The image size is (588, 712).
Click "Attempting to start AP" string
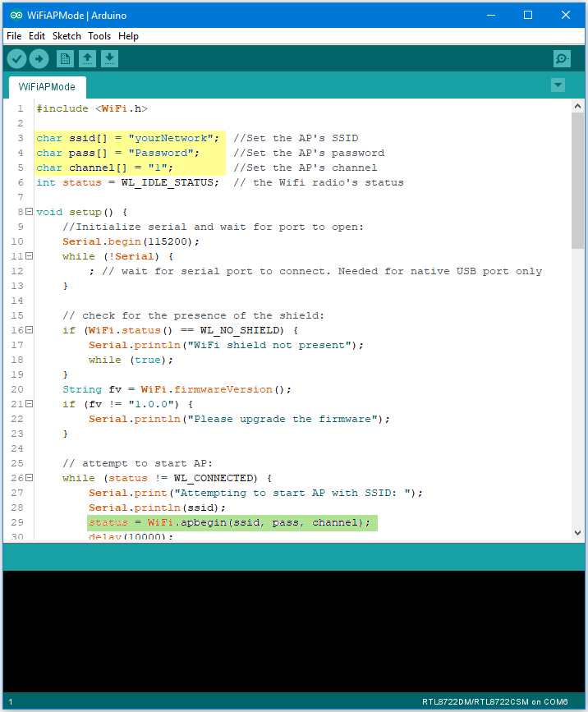(x=292, y=493)
